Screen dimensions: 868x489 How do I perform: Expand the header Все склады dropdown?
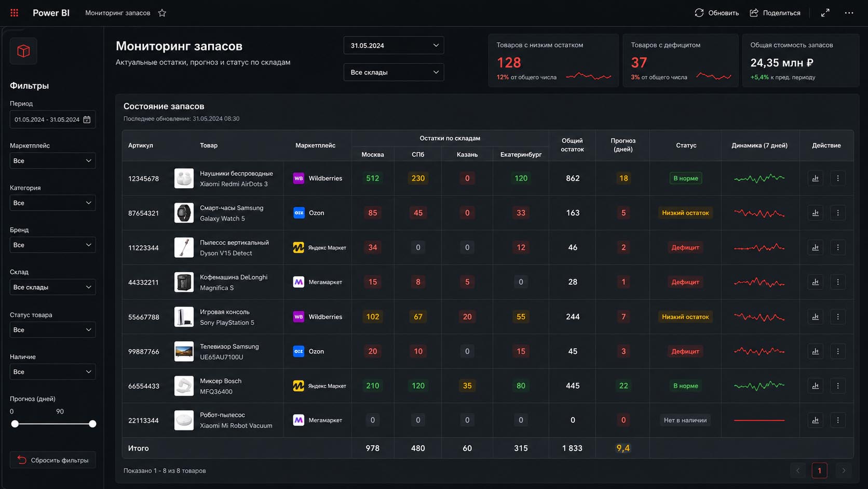(x=394, y=72)
